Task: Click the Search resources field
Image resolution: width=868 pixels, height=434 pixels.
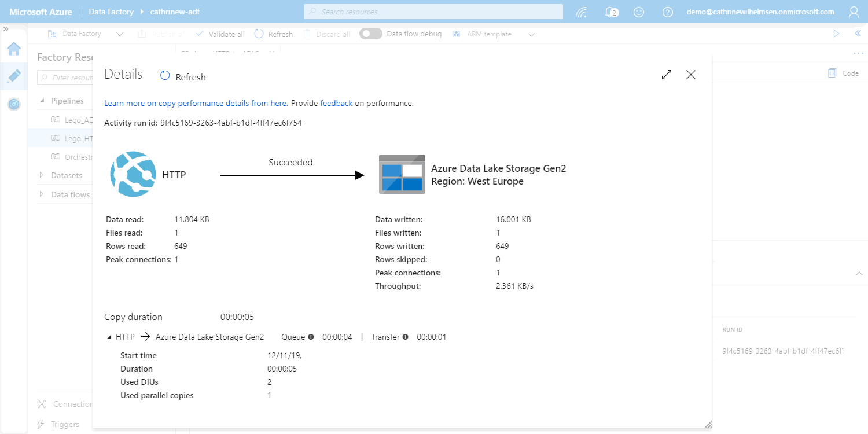Action: (x=433, y=12)
